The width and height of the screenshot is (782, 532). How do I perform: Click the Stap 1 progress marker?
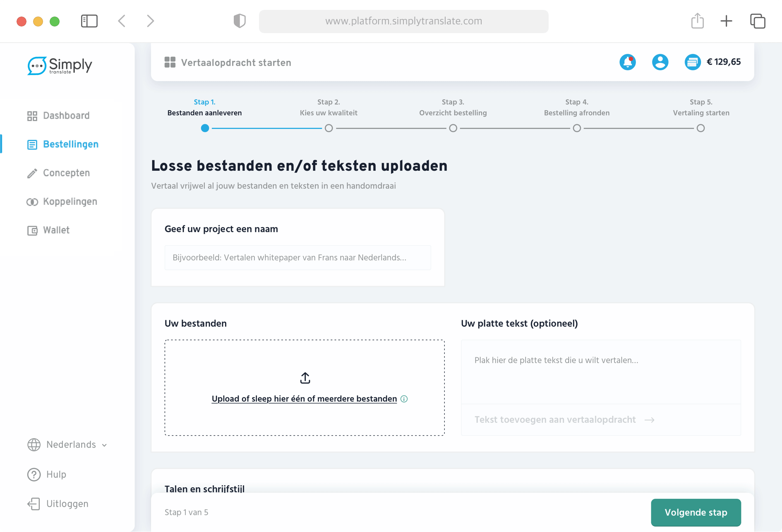tap(205, 128)
